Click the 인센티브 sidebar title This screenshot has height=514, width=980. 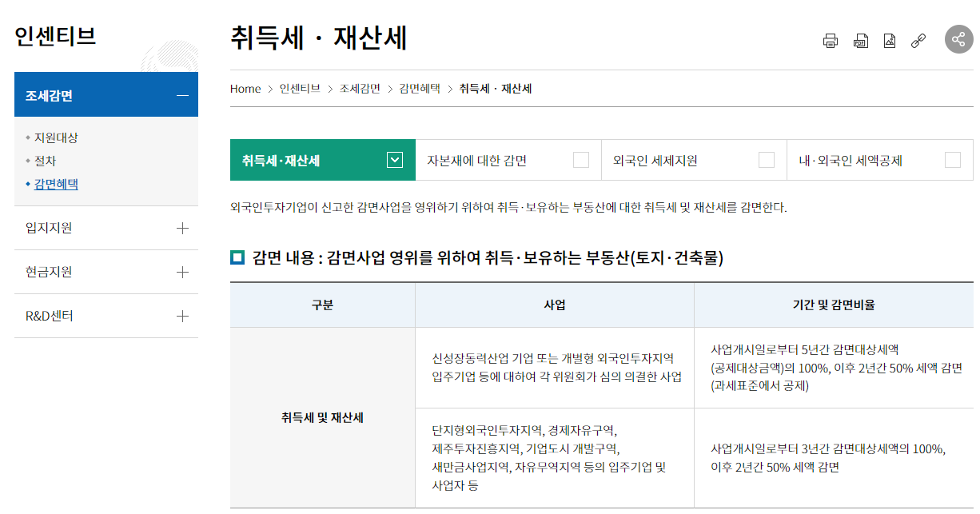click(x=55, y=37)
